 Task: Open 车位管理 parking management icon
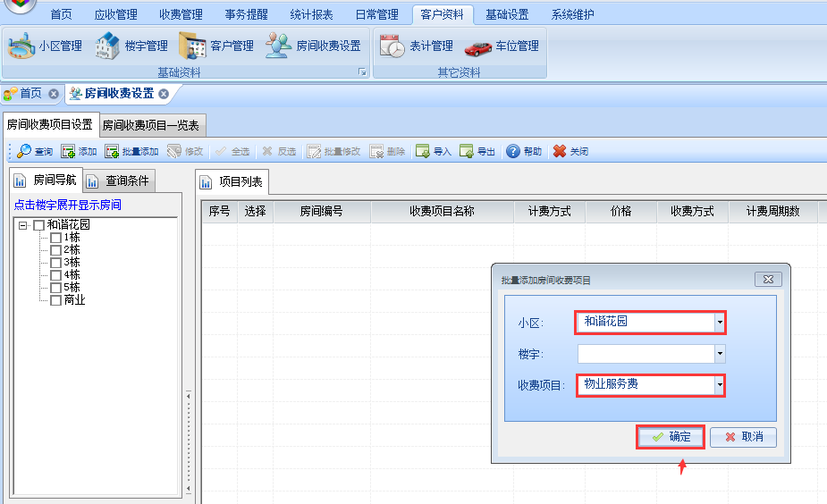pyautogui.click(x=477, y=48)
